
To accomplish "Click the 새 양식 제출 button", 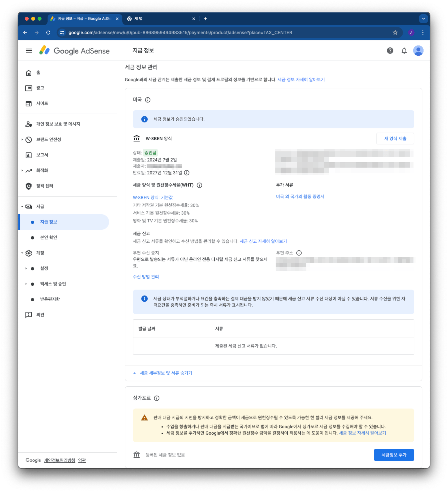I will pyautogui.click(x=395, y=138).
